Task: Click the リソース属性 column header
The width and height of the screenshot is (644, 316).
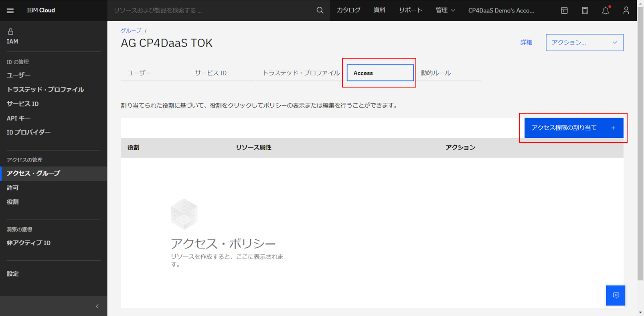Action: point(253,148)
